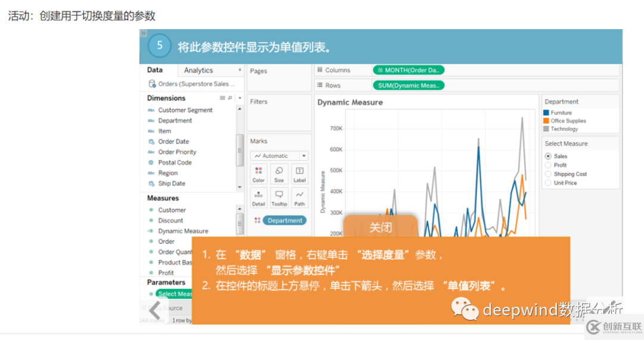Select the Department dimension field

(175, 121)
